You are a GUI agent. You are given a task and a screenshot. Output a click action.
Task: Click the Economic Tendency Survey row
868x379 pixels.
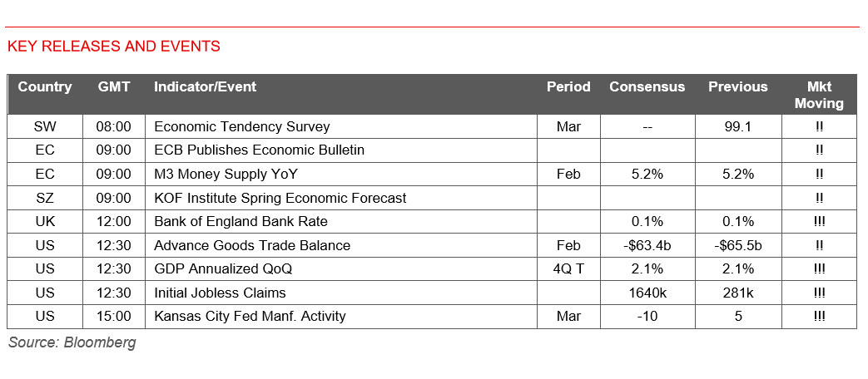click(242, 127)
